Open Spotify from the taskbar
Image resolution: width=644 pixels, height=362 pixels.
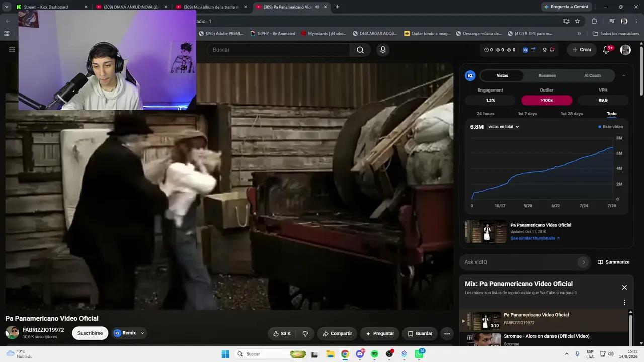point(375,354)
